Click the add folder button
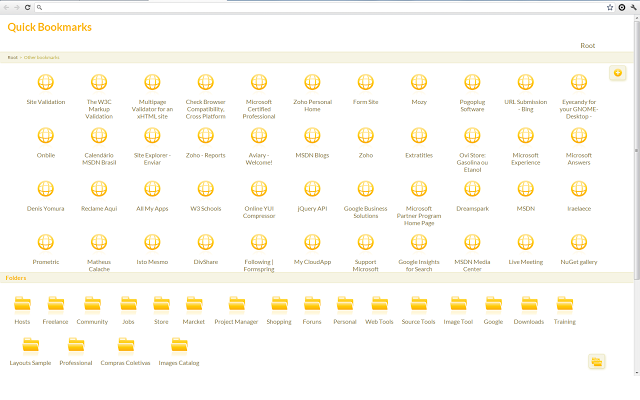 click(x=597, y=362)
